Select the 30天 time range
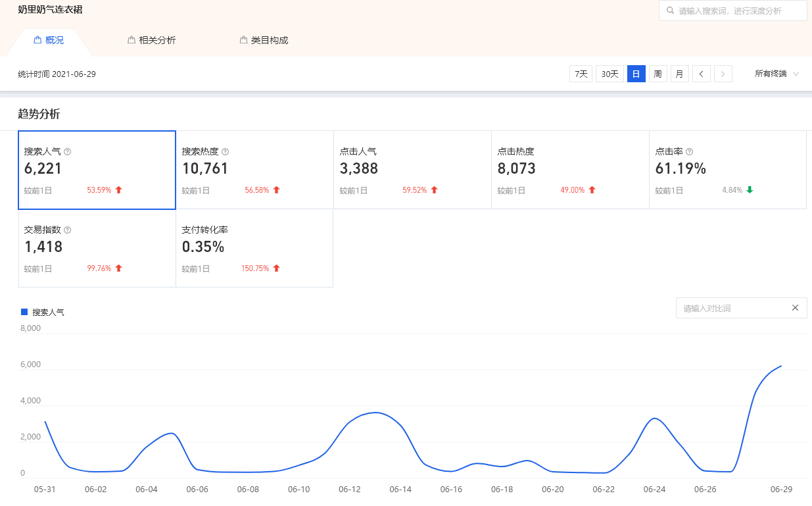This screenshot has width=812, height=506. pos(610,74)
